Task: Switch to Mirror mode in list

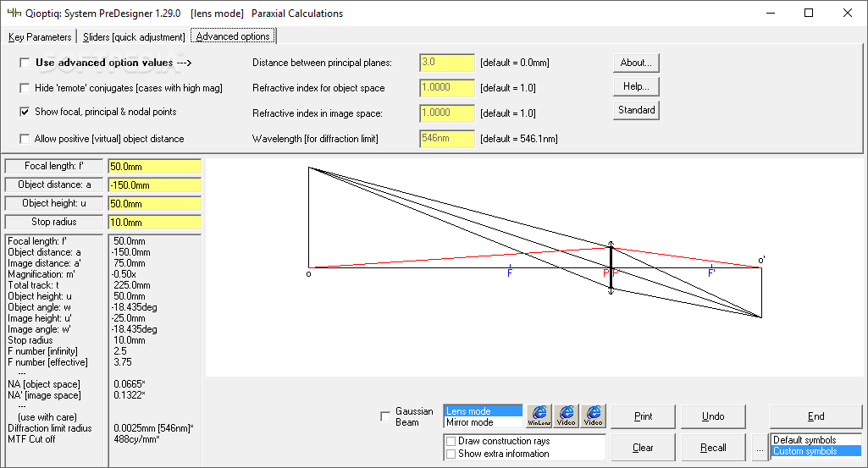Action: pyautogui.click(x=484, y=422)
